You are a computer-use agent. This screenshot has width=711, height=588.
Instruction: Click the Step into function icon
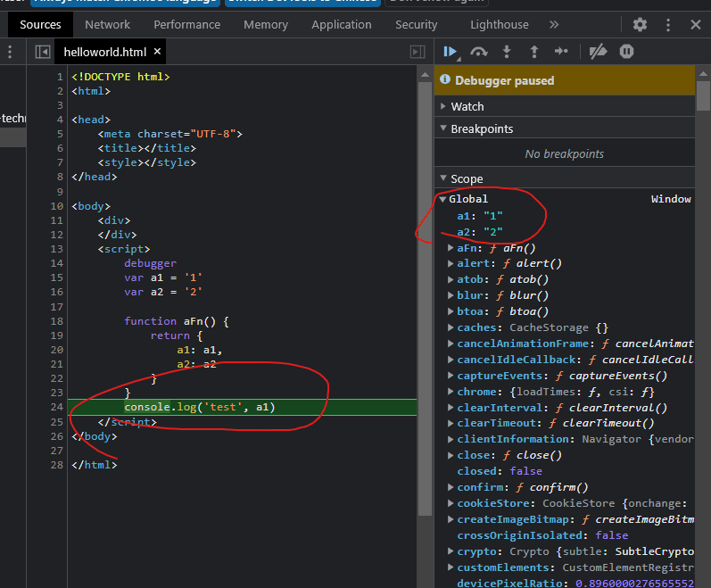pyautogui.click(x=507, y=53)
